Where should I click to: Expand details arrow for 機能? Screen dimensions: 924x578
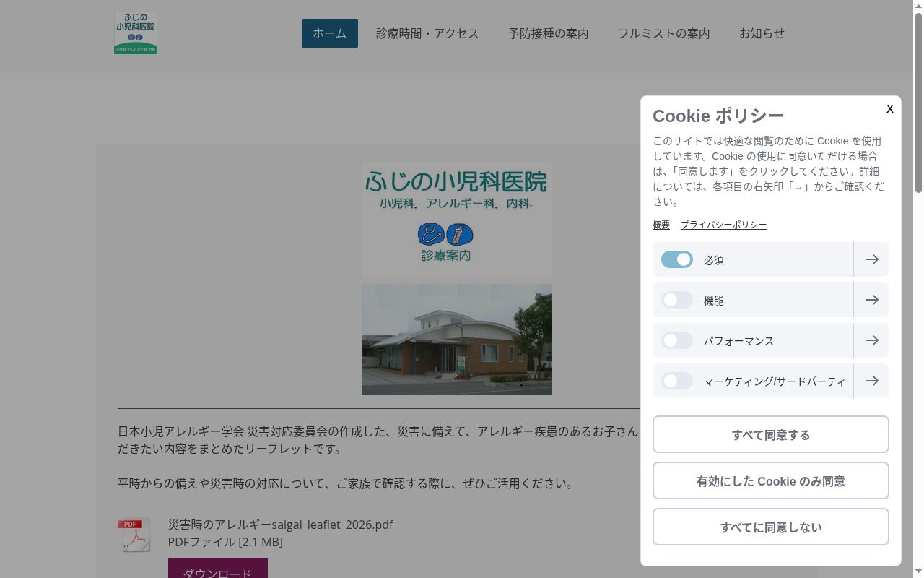pos(871,300)
